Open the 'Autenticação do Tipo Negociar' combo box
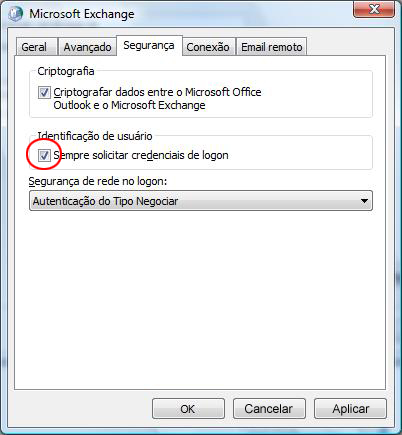The width and height of the screenshot is (402, 435). tap(201, 201)
